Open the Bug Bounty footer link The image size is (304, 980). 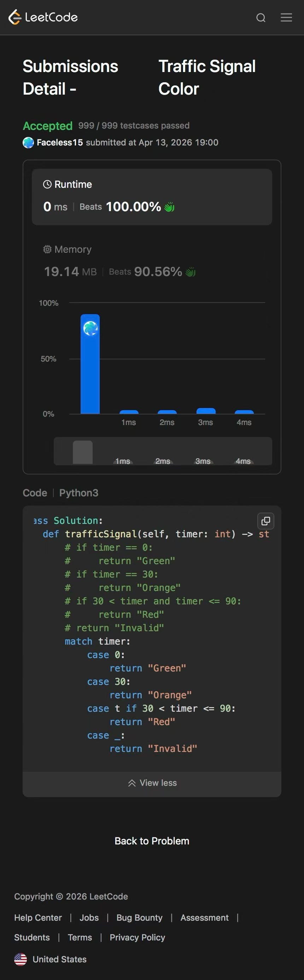point(139,917)
